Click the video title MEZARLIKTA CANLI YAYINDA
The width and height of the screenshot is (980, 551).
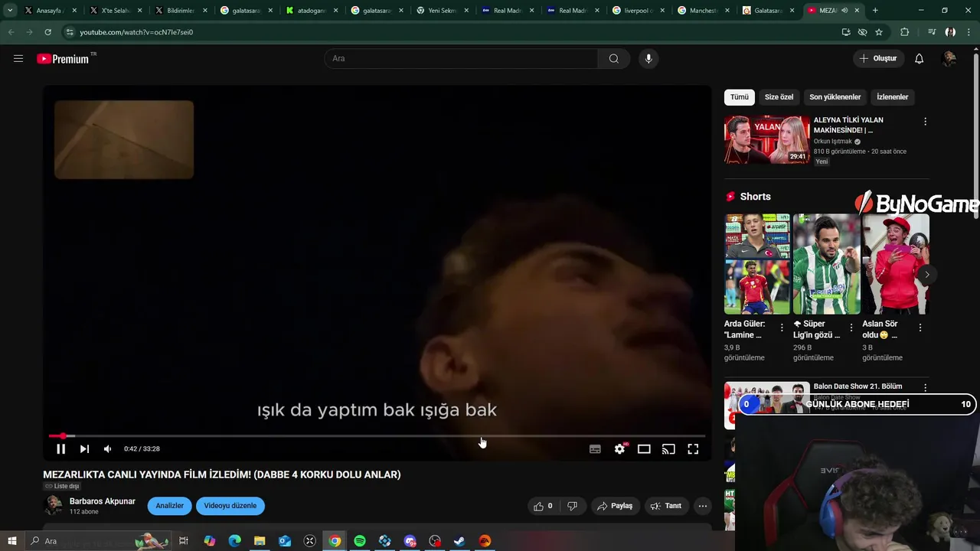point(222,474)
